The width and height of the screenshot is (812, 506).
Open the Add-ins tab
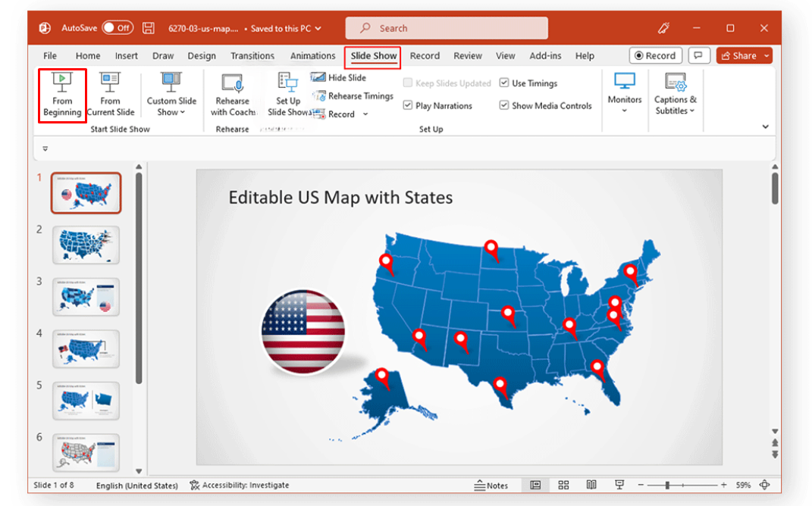pyautogui.click(x=545, y=56)
